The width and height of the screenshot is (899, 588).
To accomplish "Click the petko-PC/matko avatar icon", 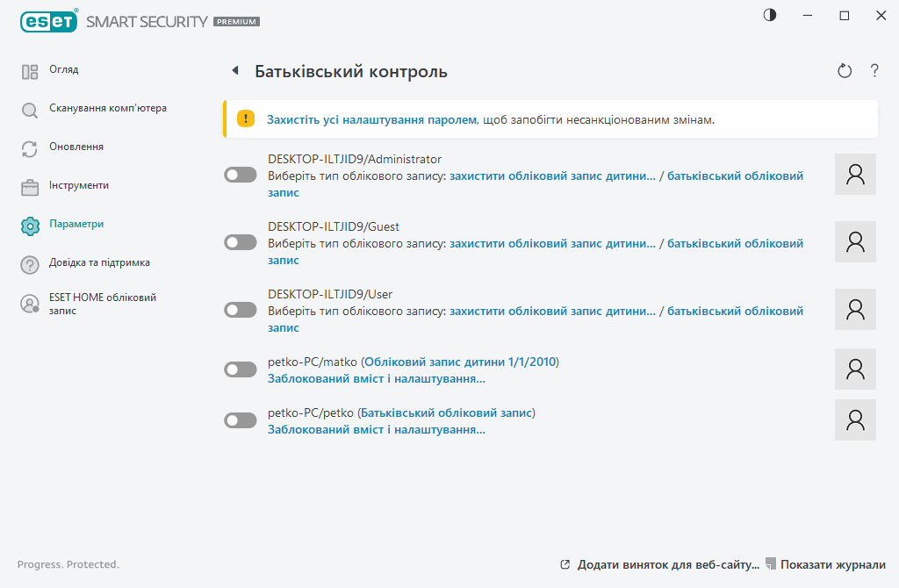I will [855, 369].
